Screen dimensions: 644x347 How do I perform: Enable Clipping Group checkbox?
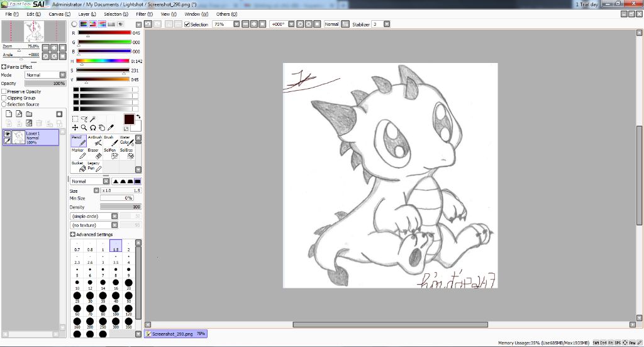[x=4, y=98]
